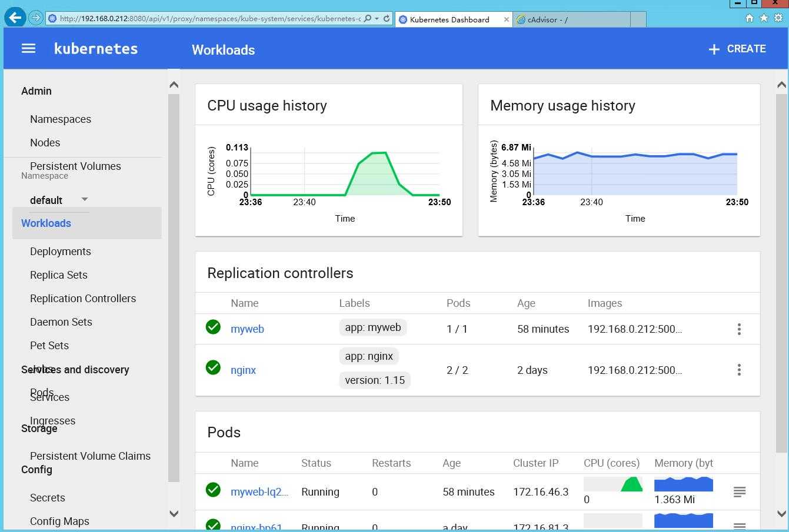Click the '58 minutes' age of myweb controller

point(543,329)
